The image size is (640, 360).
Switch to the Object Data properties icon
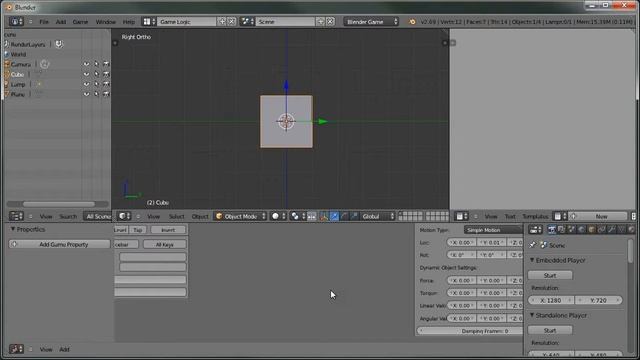621,230
